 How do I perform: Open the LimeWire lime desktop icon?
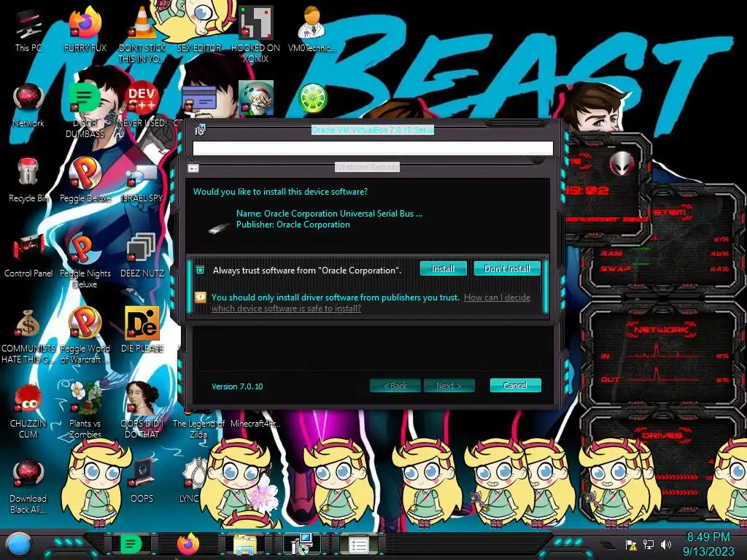coord(312,98)
